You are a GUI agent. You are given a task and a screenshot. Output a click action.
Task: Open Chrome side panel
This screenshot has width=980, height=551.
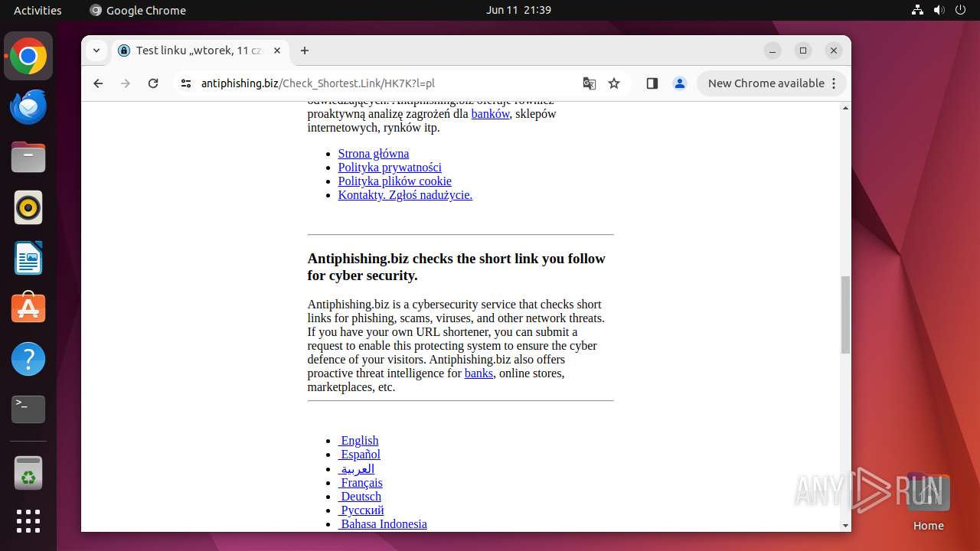pyautogui.click(x=652, y=83)
